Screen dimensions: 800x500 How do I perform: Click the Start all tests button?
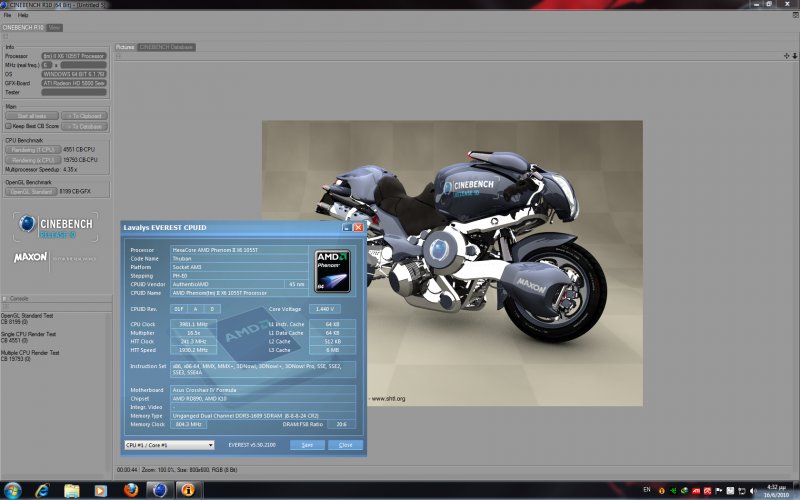pyautogui.click(x=32, y=116)
